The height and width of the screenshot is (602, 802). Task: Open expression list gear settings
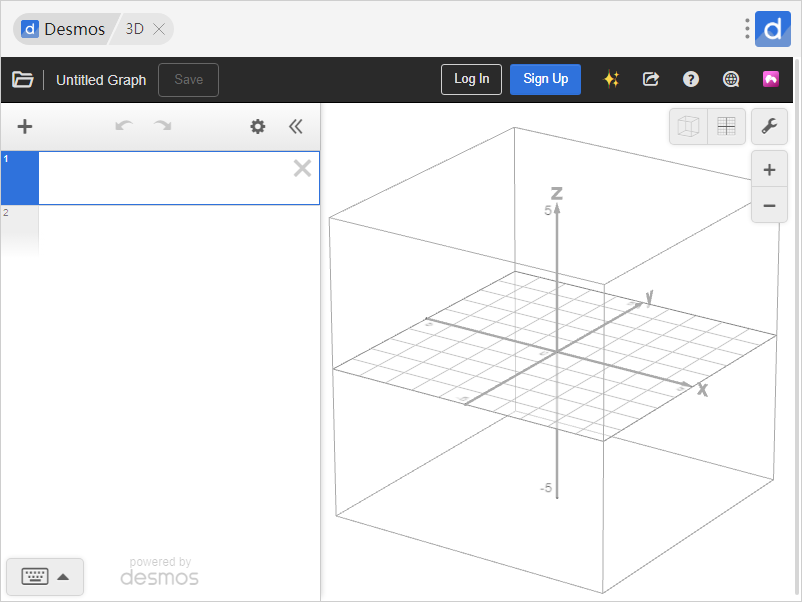pos(258,126)
